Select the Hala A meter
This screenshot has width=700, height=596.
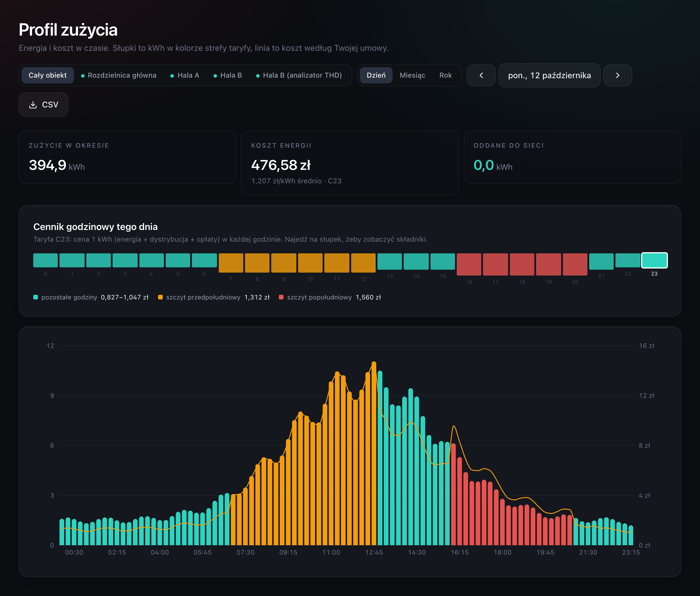[x=184, y=75]
